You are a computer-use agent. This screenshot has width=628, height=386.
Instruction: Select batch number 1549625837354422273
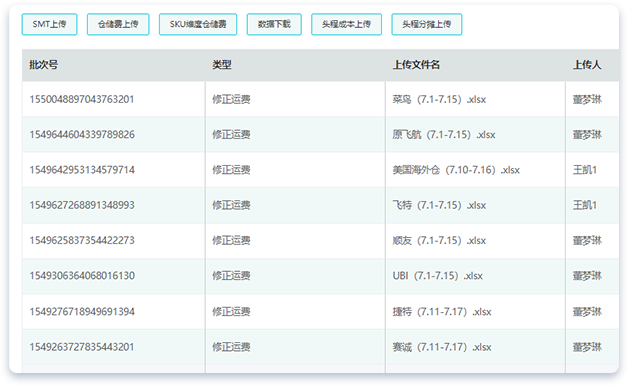click(x=82, y=240)
